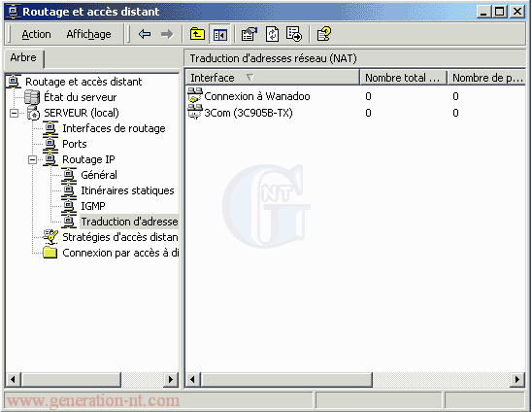
Task: Click the title bar system menu icon
Action: click(14, 12)
